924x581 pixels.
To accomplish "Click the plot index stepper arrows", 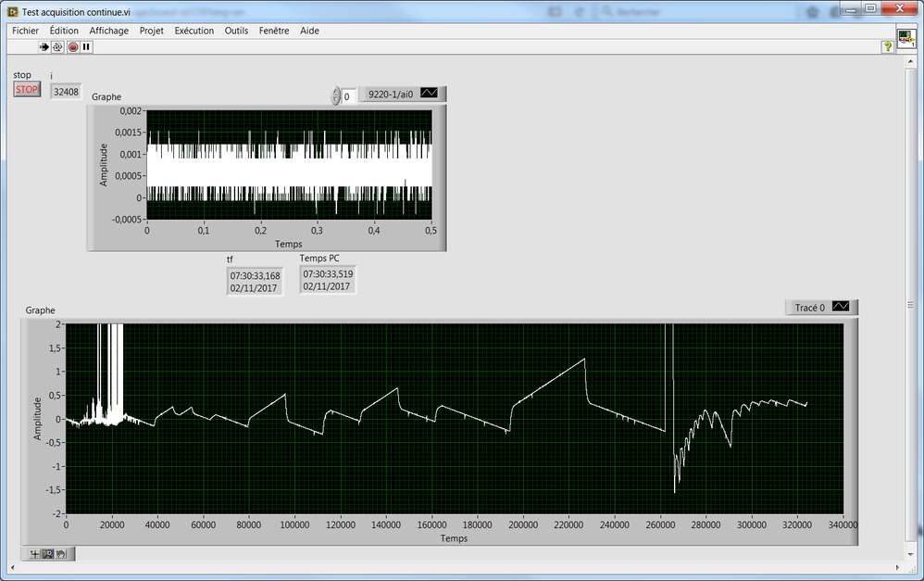I will [x=336, y=96].
